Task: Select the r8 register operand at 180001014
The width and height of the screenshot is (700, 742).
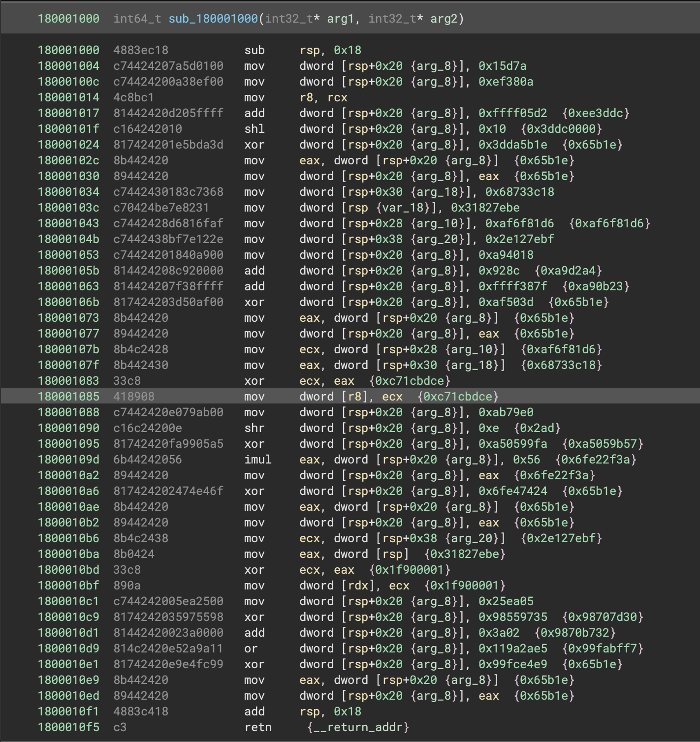Action: coord(308,97)
